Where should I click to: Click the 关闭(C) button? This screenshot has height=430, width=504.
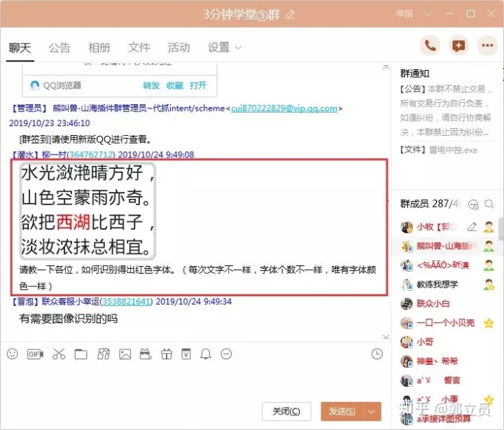click(x=286, y=411)
